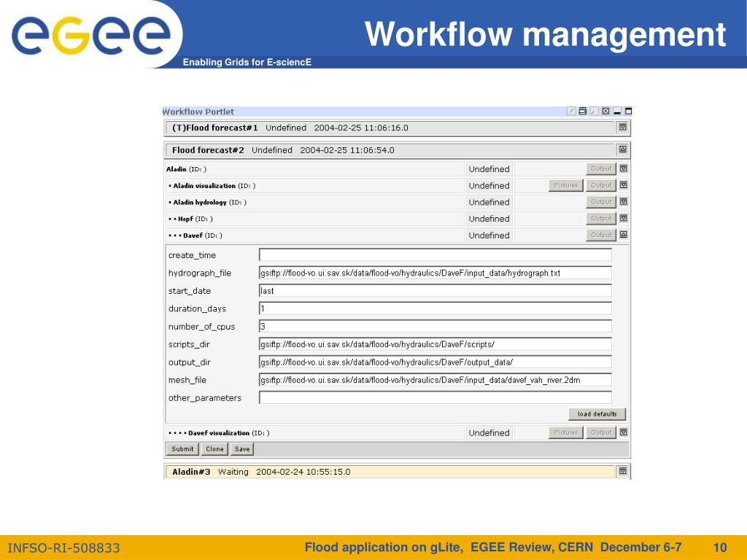
Task: Save the workflow parameters
Action: 242,448
